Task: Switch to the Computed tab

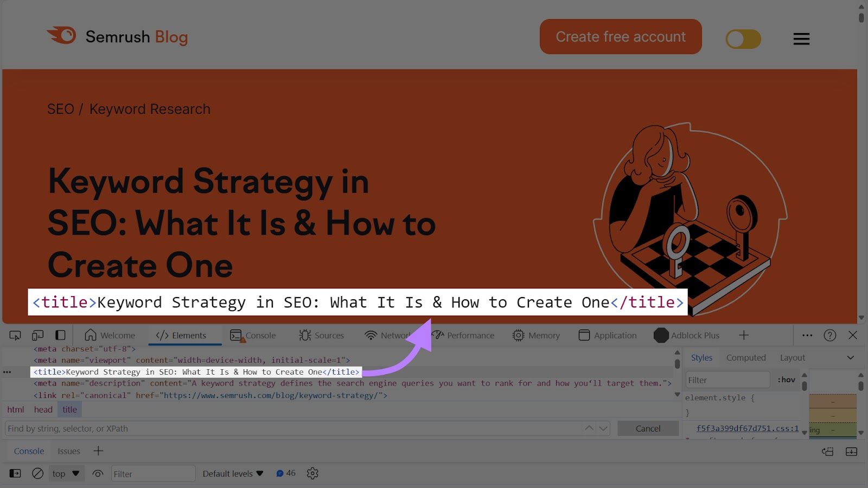Action: click(746, 357)
